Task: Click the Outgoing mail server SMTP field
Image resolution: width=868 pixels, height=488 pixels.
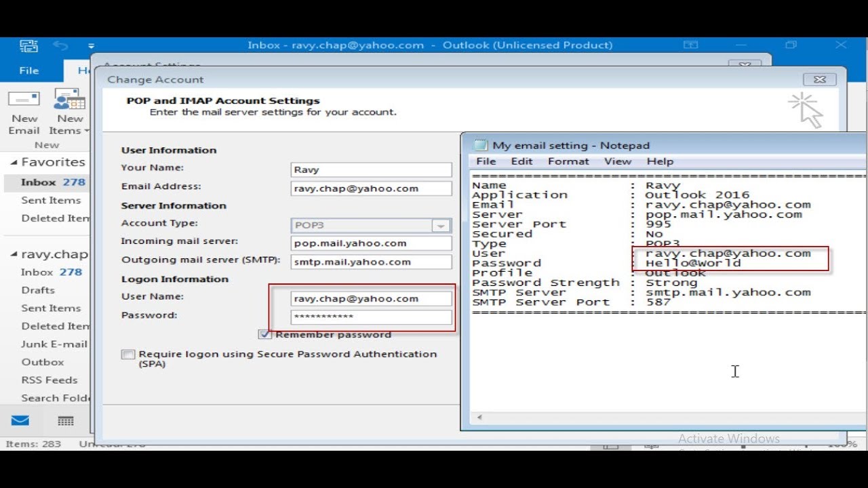Action: [371, 262]
